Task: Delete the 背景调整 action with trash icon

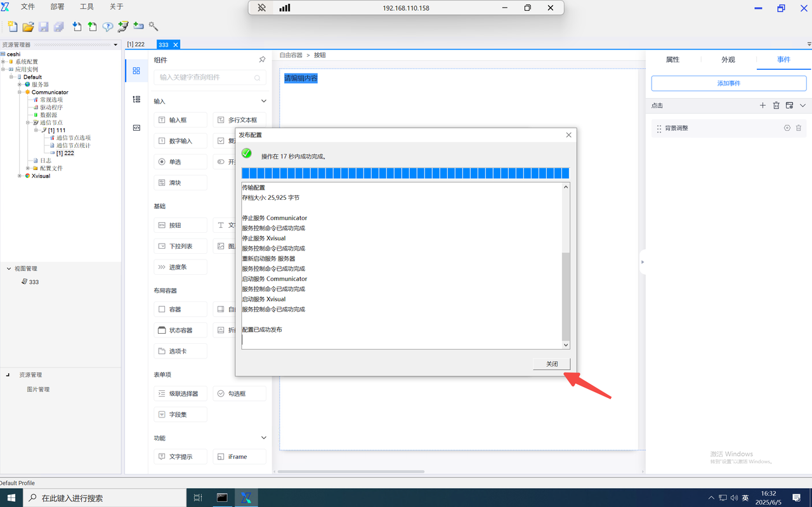Action: (x=799, y=128)
